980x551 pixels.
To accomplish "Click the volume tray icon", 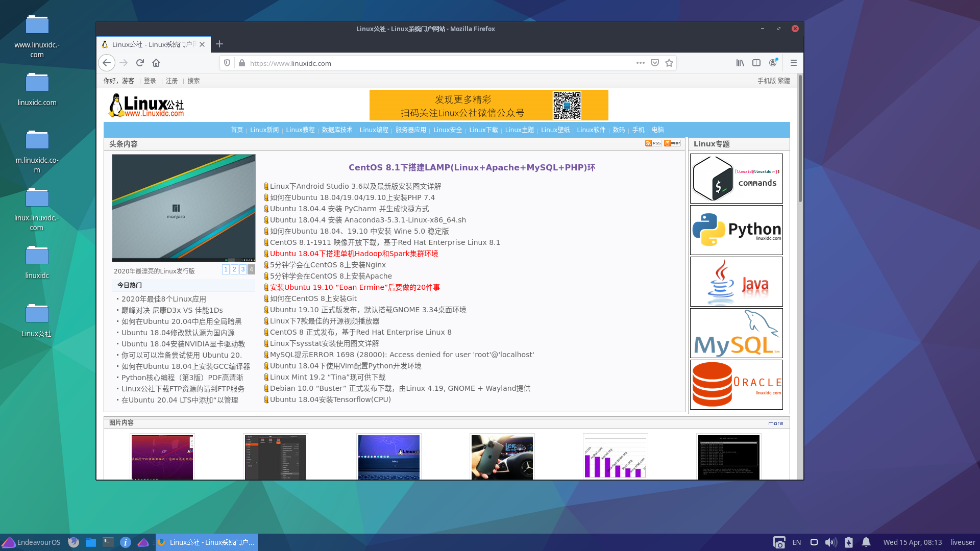I will [x=831, y=542].
